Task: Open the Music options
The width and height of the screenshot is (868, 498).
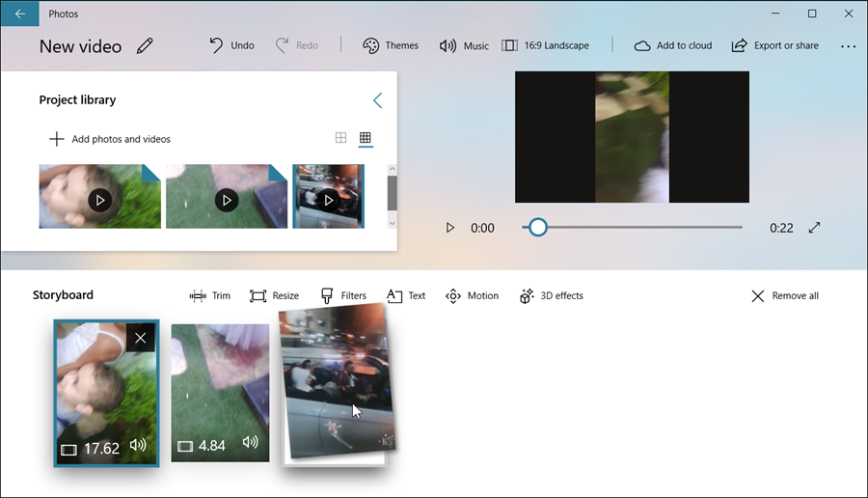Action: click(x=464, y=45)
